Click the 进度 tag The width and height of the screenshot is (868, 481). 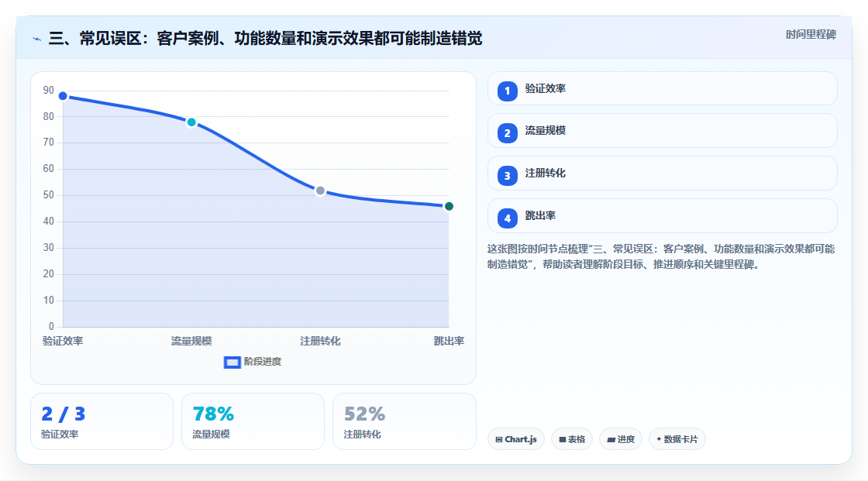[x=621, y=439]
